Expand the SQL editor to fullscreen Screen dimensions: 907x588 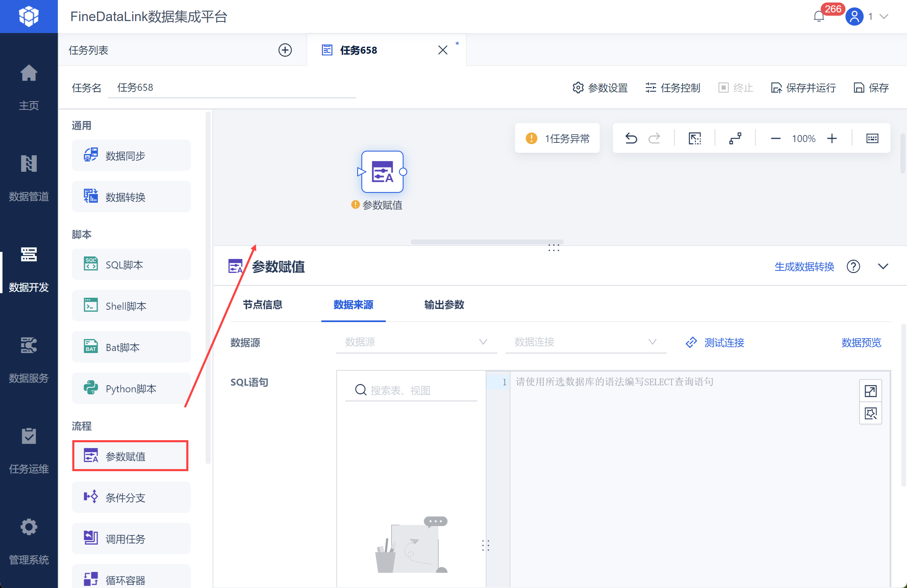(x=871, y=391)
